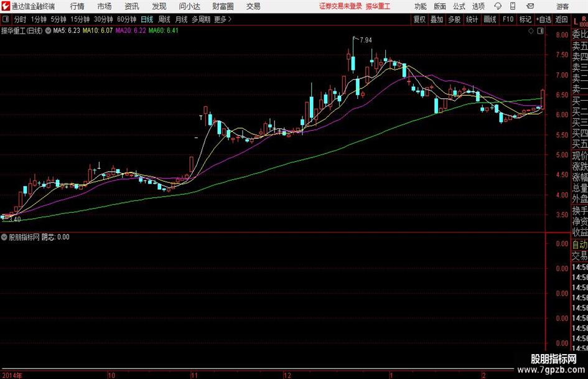Switch to 60分钟 period tab
588x379 pixels.
click(127, 19)
